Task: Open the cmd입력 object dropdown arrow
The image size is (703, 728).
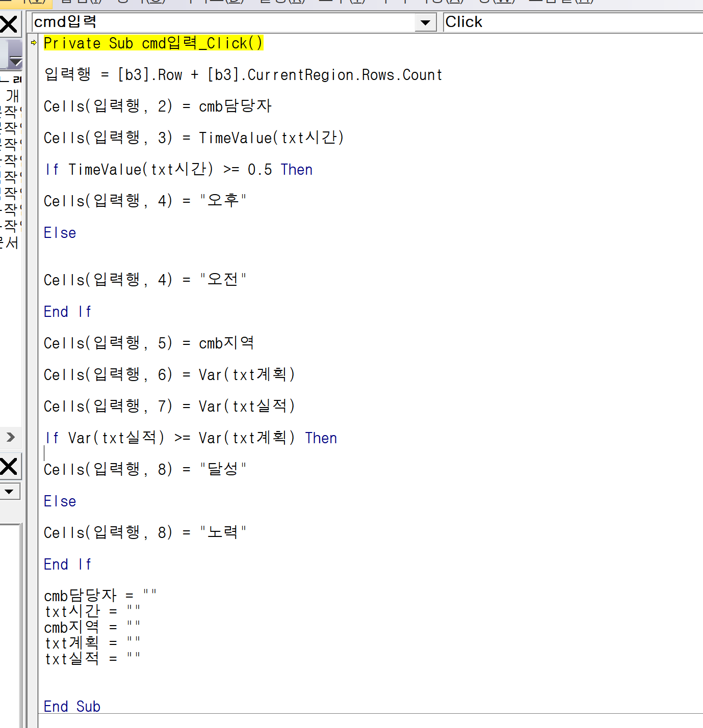Action: click(x=425, y=22)
